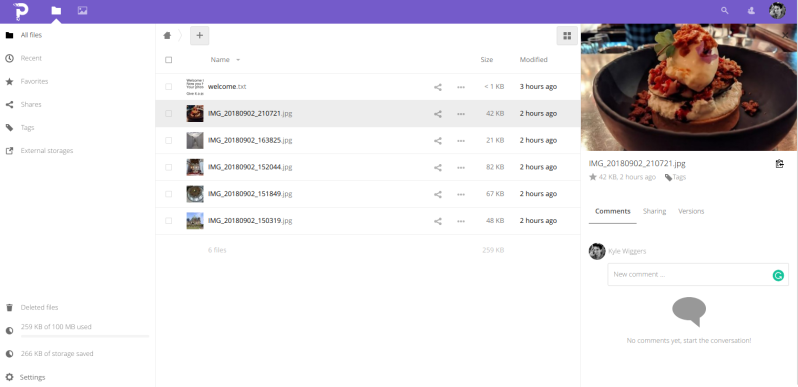
Task: Go to the home folder icon
Action: tap(167, 36)
